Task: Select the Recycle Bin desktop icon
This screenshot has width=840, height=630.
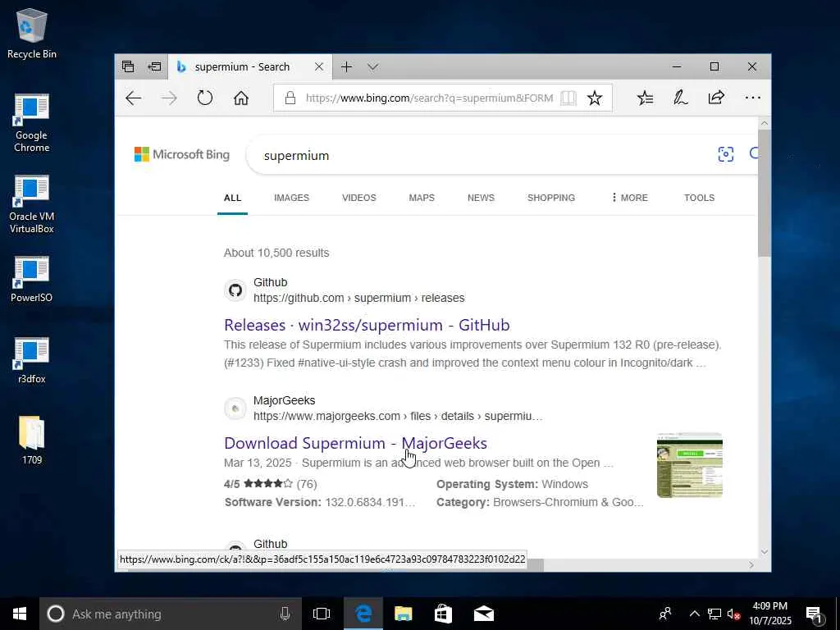Action: point(32,34)
